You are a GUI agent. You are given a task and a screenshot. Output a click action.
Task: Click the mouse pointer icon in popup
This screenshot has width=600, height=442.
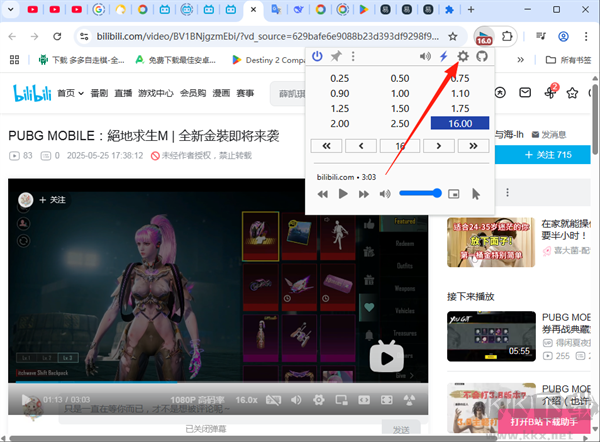point(476,193)
